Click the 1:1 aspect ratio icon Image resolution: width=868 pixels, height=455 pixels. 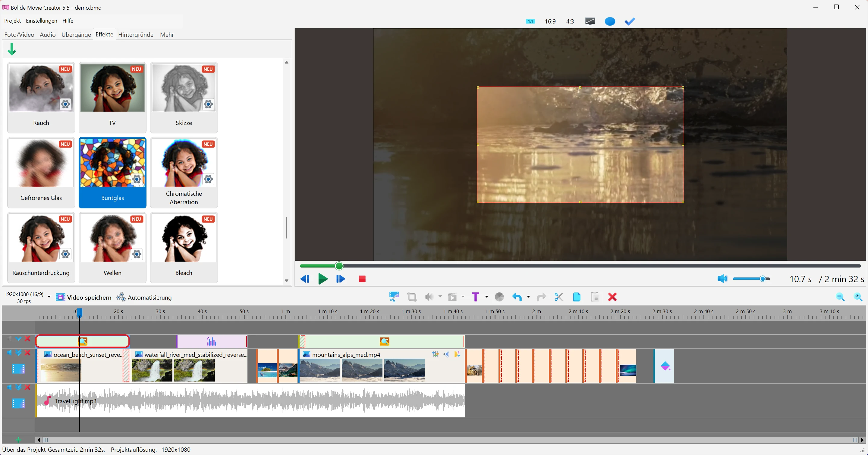[530, 22]
